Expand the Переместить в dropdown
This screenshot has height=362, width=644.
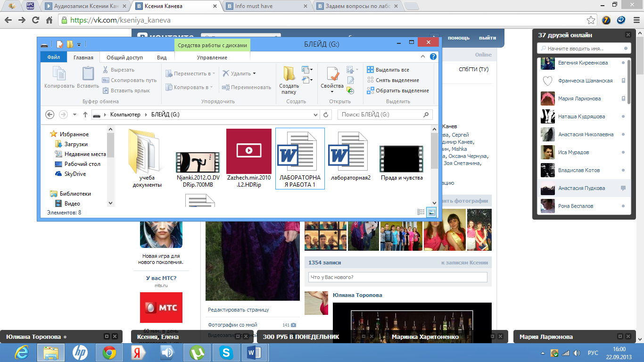tap(214, 74)
